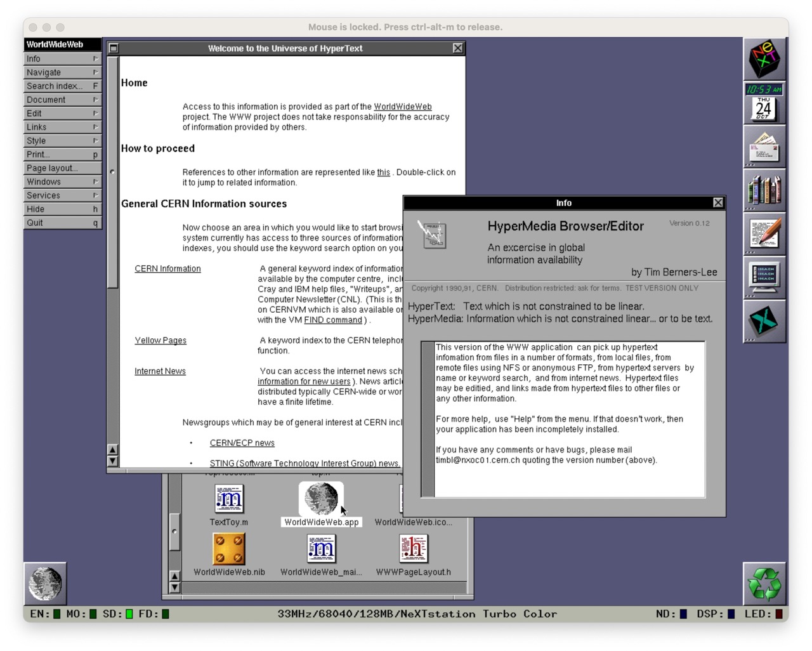This screenshot has width=812, height=651.
Task: Click the 'How to proceed' heading
Action: pyautogui.click(x=158, y=148)
